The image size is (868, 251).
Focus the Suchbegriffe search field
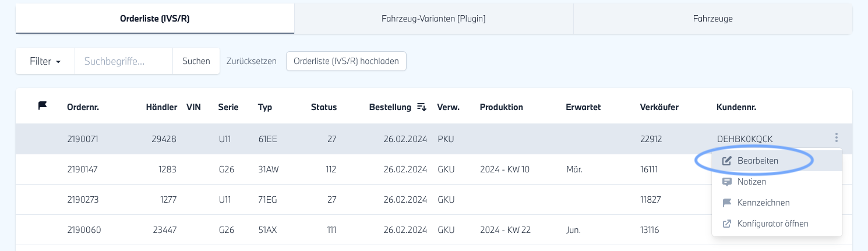124,61
